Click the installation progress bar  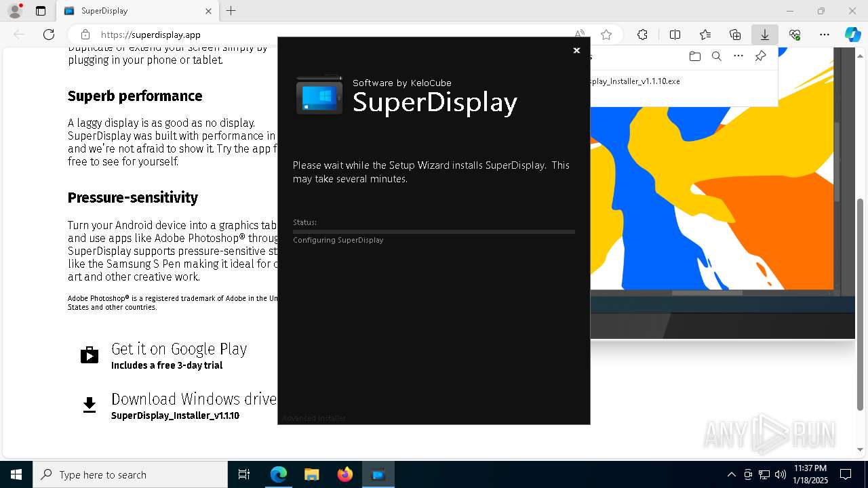click(434, 232)
